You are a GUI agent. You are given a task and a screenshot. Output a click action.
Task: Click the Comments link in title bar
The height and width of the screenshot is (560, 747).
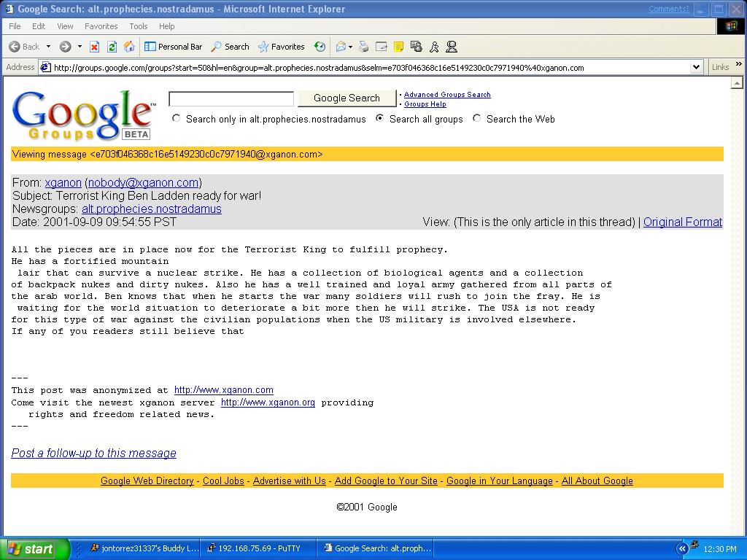[668, 9]
